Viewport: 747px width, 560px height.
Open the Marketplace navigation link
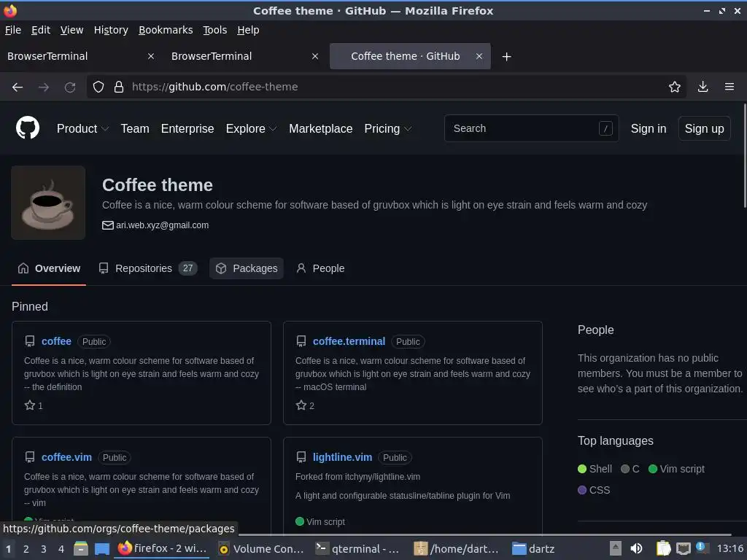pos(321,128)
